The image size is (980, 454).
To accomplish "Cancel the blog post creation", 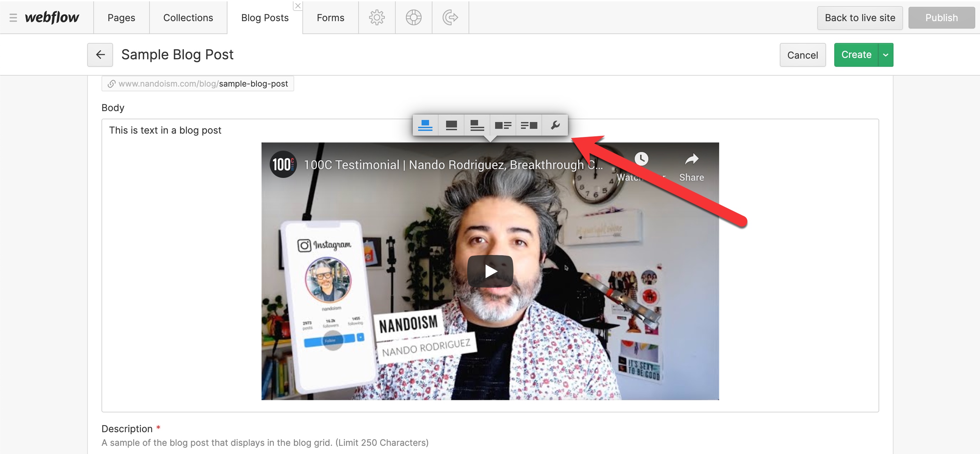I will tap(802, 55).
